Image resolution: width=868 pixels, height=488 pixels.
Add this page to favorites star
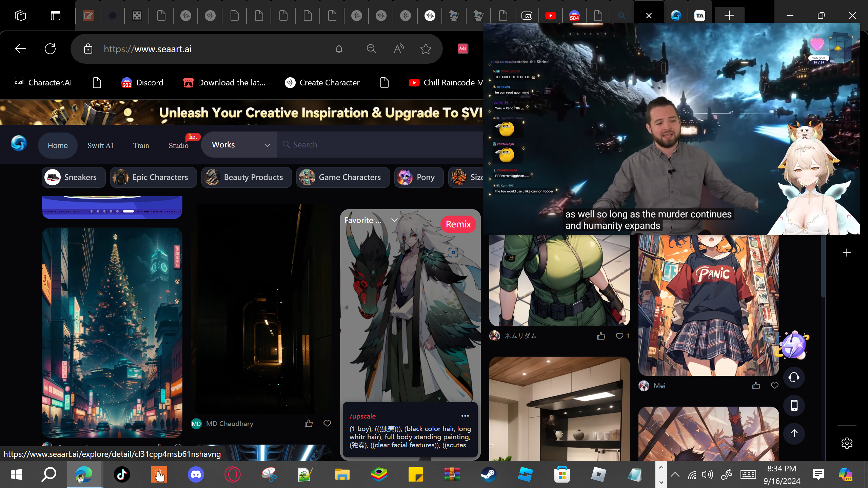(x=426, y=49)
